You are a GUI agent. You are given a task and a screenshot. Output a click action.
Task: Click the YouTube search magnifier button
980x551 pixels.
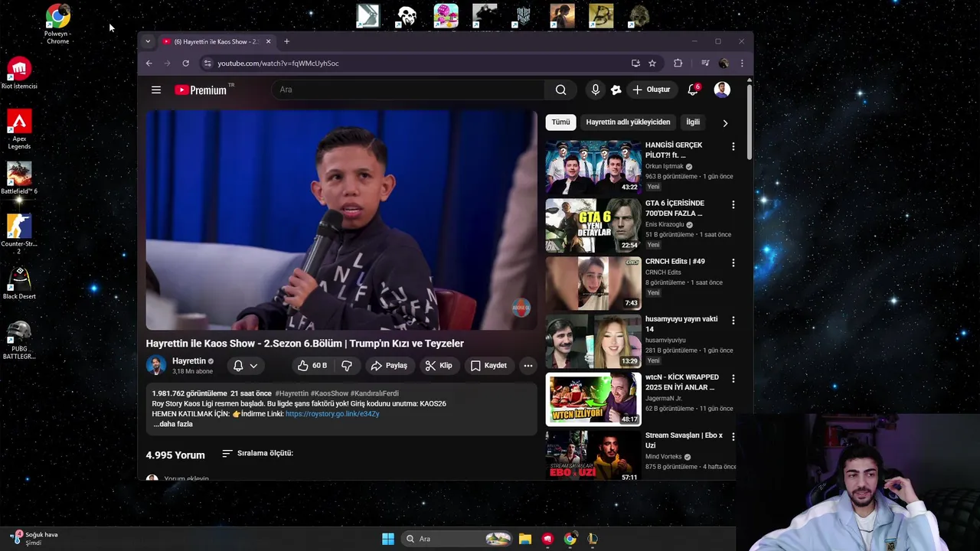pos(560,90)
